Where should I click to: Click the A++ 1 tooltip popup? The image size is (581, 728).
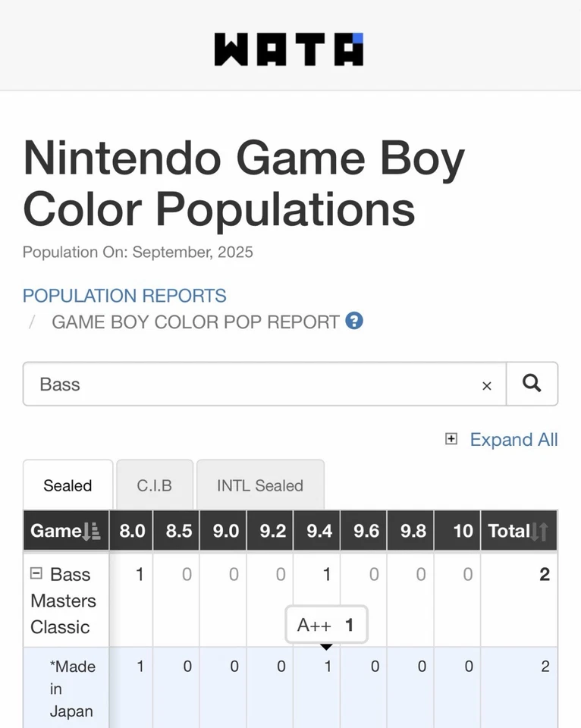[326, 626]
